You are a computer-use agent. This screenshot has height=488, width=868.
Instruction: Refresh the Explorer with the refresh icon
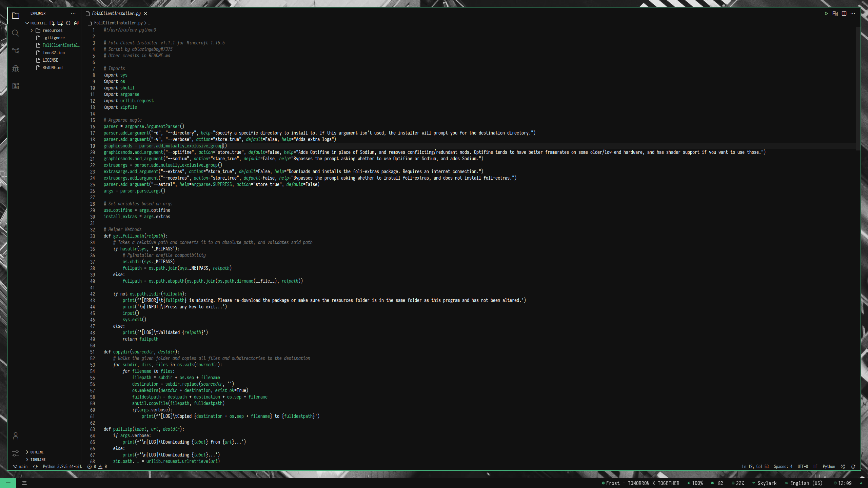point(68,23)
